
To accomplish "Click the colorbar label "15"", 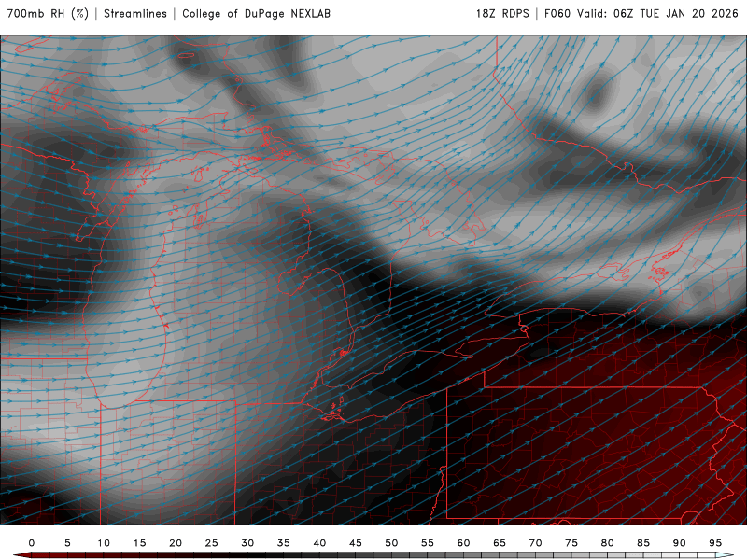I will (x=139, y=543).
